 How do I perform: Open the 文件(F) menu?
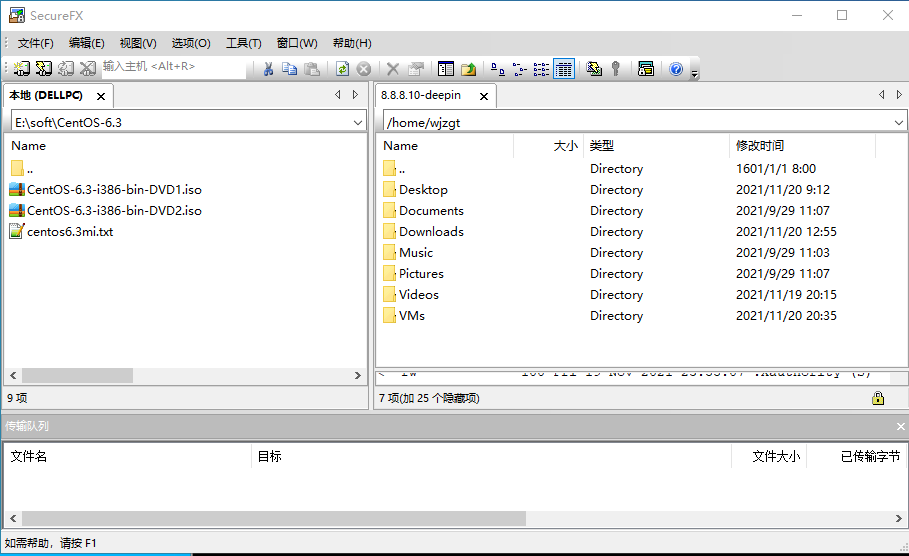click(35, 43)
